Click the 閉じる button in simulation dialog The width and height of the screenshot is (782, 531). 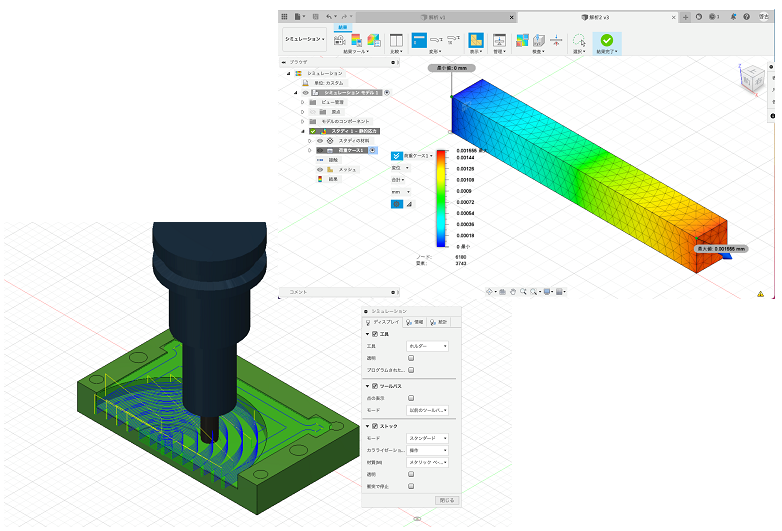[x=447, y=500]
